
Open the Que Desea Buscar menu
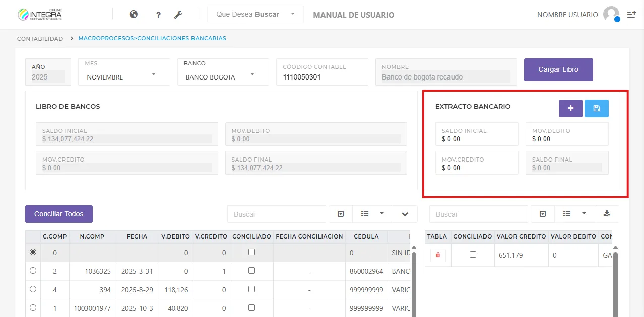point(254,14)
